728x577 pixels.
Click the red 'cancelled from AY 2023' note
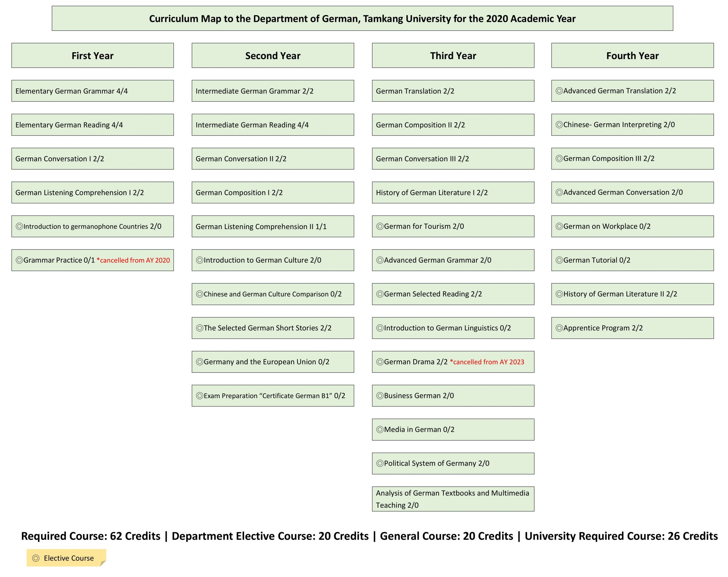487,362
